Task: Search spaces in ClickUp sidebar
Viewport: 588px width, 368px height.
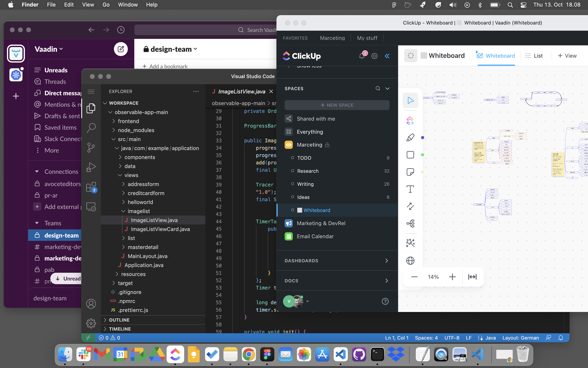Action: pos(378,88)
